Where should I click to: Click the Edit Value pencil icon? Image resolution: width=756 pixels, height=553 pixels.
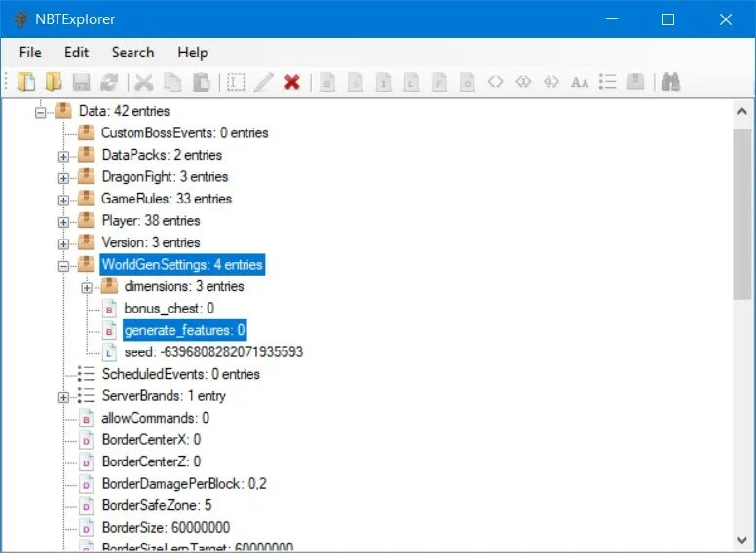tap(264, 82)
